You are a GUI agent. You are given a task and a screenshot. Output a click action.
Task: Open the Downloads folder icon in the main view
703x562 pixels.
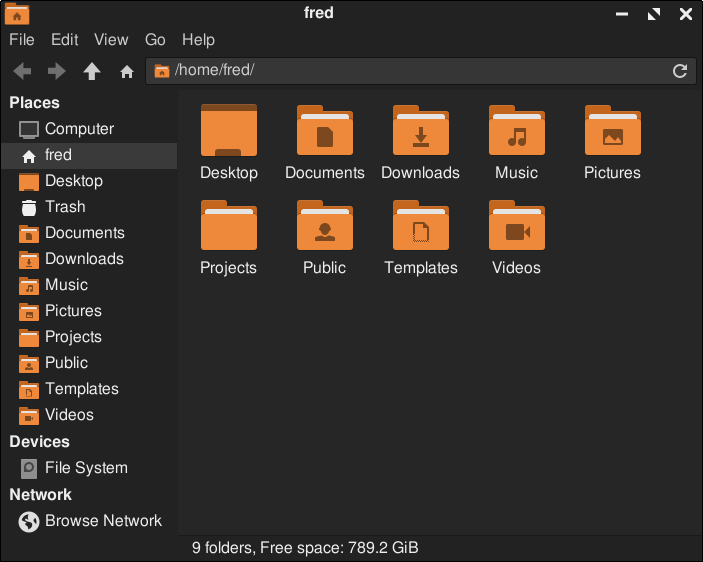[x=421, y=130]
